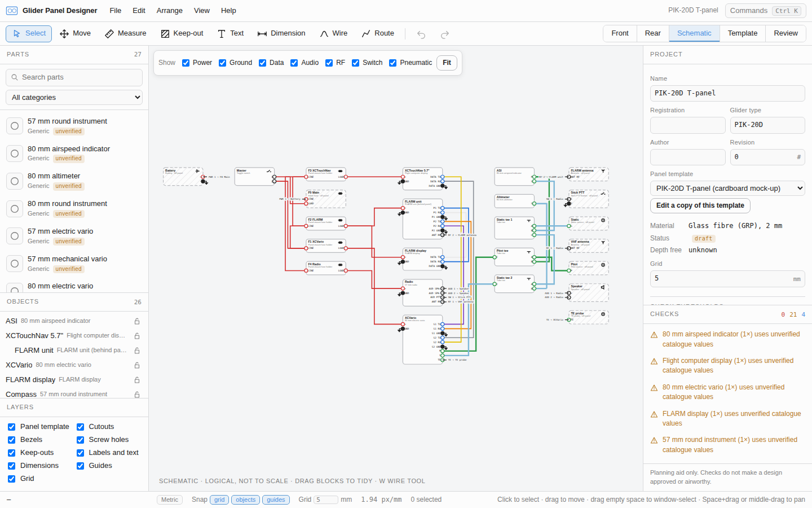The image size is (812, 508).
Task: Click the Revision number field
Action: point(767,157)
